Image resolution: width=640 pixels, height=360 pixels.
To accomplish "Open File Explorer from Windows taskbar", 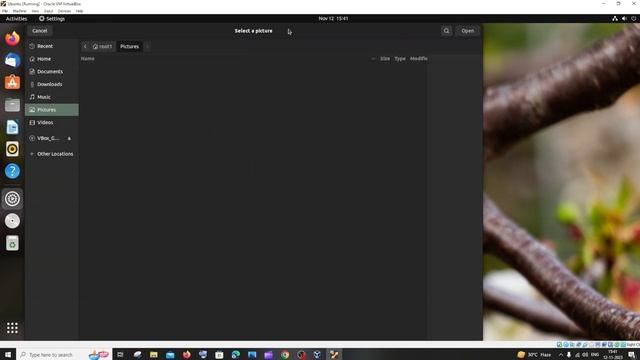I will coord(153,355).
